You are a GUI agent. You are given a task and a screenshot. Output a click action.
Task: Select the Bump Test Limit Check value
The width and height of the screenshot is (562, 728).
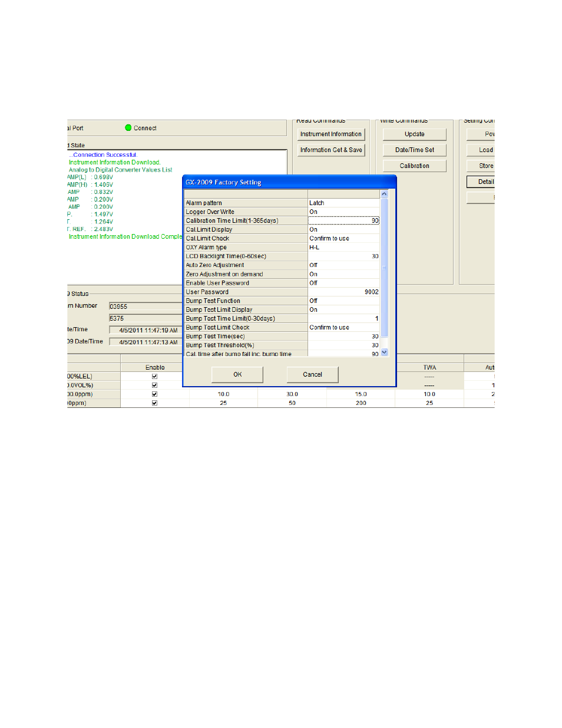click(x=344, y=327)
